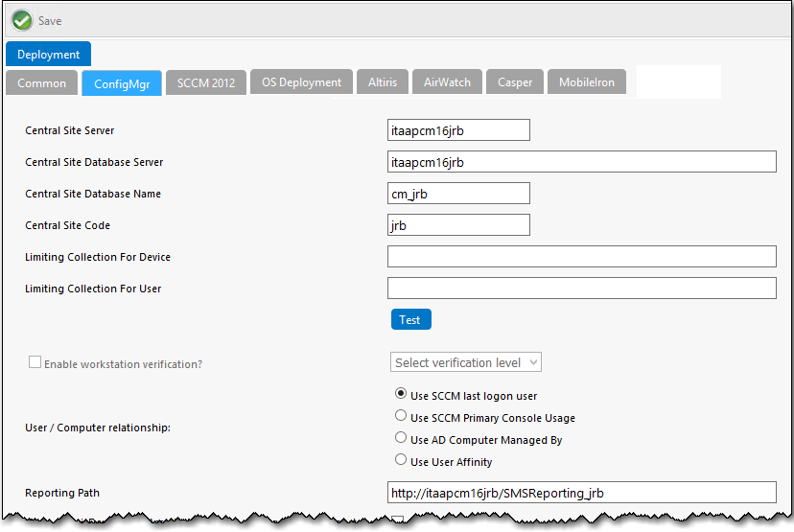This screenshot has height=532, width=794.
Task: Switch to the MobileIron tab
Action: [x=586, y=82]
